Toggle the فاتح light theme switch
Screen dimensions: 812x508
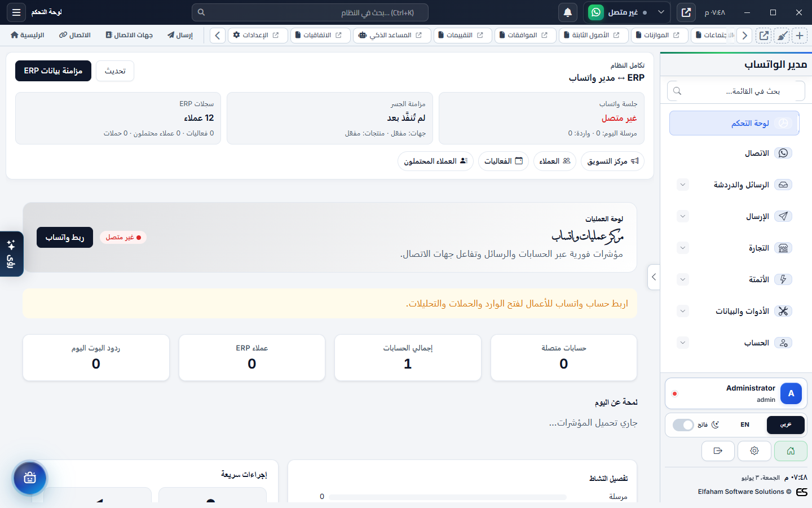[683, 425]
